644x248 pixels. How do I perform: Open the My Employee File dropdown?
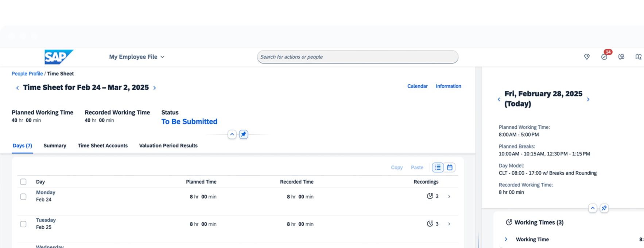(x=137, y=57)
